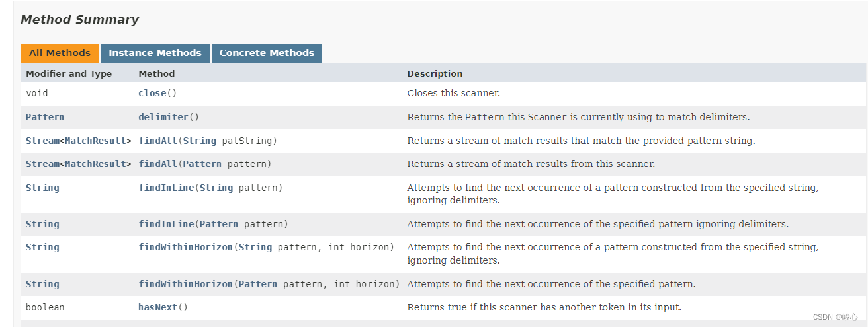Open the Pattern return type link for delimiter()
Screen dimensions: 868x327
coord(45,117)
